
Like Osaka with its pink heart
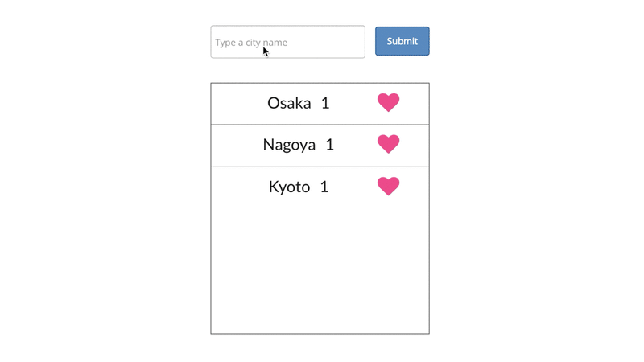388,103
